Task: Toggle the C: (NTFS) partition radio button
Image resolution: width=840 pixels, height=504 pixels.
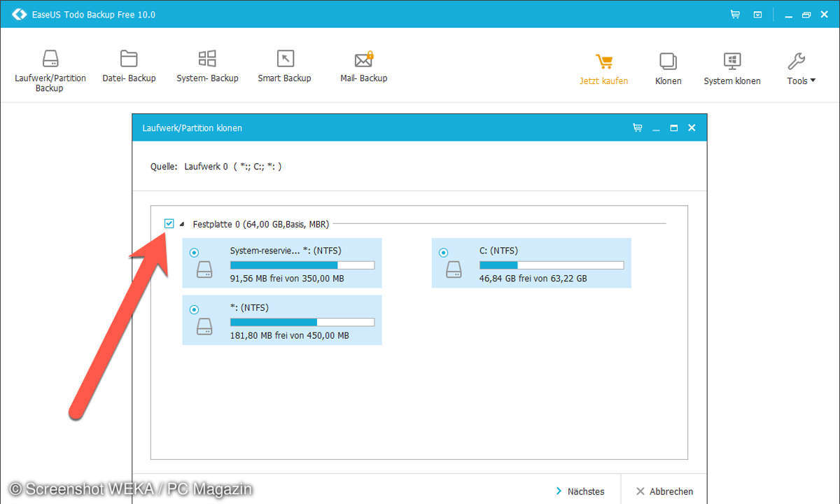Action: 443,253
